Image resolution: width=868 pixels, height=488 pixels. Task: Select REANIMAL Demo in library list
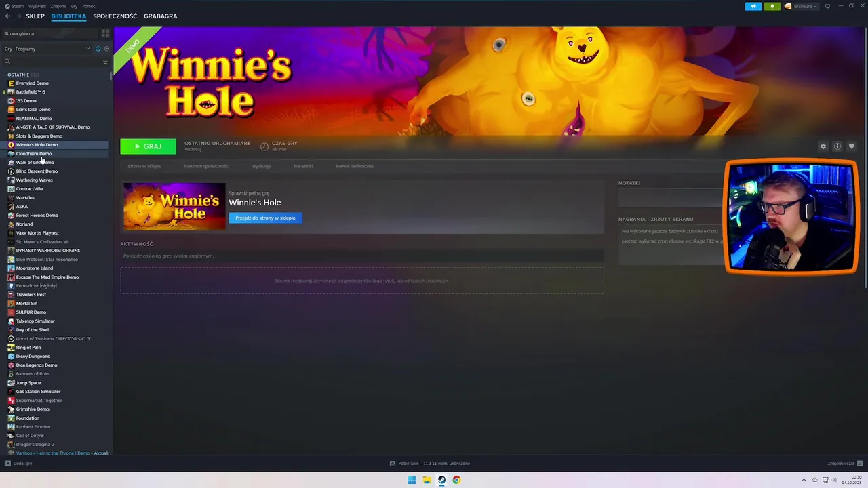click(34, 119)
